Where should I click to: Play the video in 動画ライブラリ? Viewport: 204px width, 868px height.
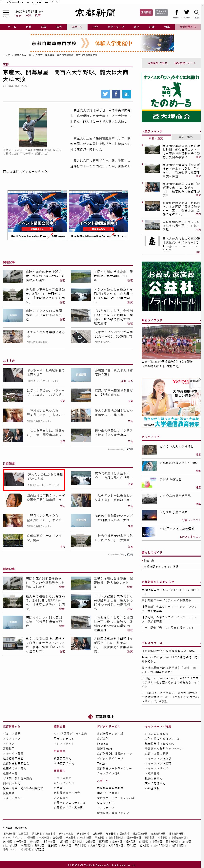171,342
